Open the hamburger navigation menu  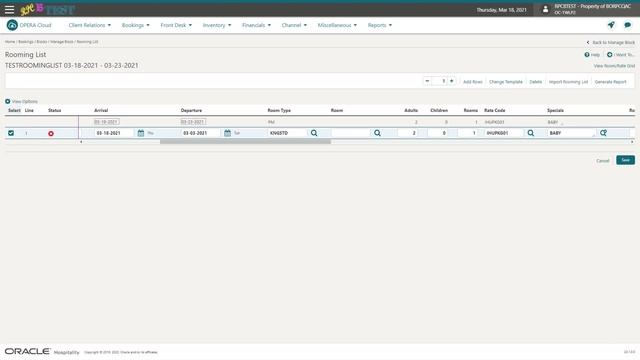pyautogui.click(x=9, y=9)
